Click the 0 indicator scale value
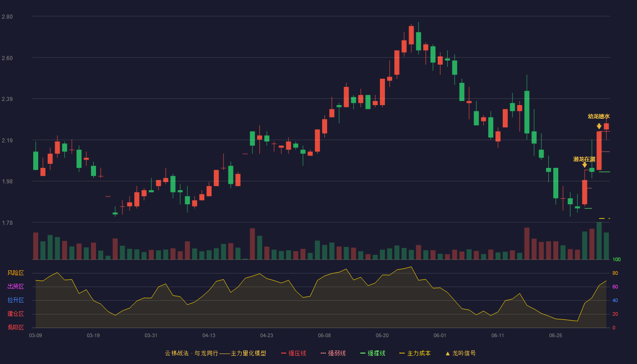The height and width of the screenshot is (364, 637). tap(614, 328)
